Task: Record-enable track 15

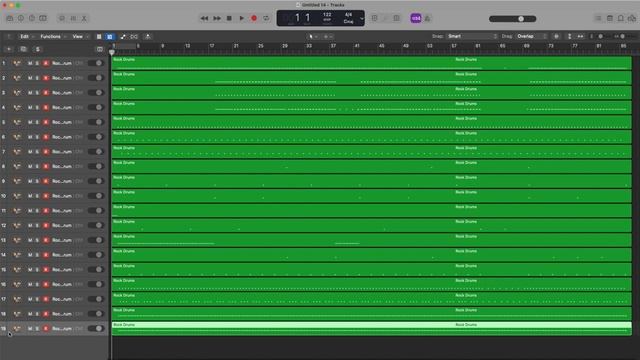Action: point(46,269)
